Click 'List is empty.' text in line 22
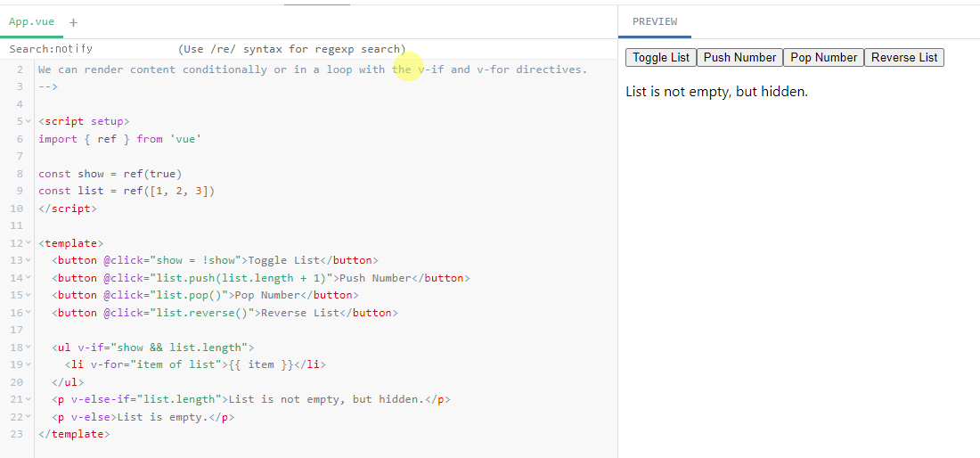The height and width of the screenshot is (458, 980). tap(162, 417)
